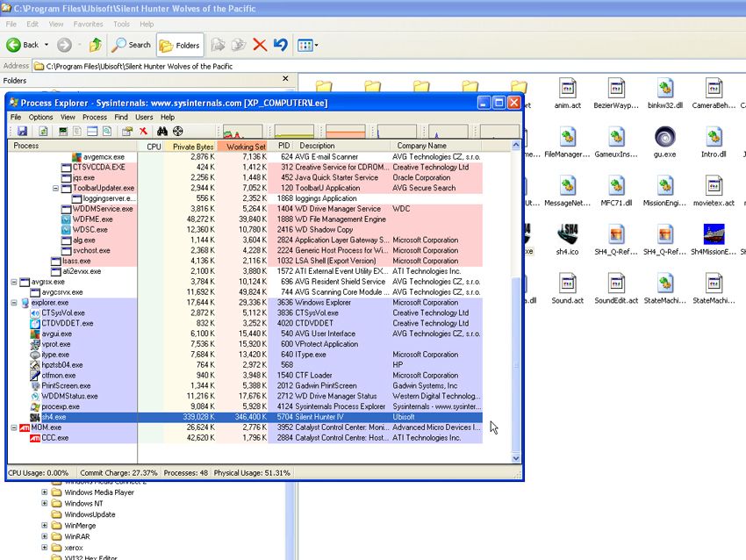
Task: Click the red X Kill Process icon
Action: coord(143,132)
